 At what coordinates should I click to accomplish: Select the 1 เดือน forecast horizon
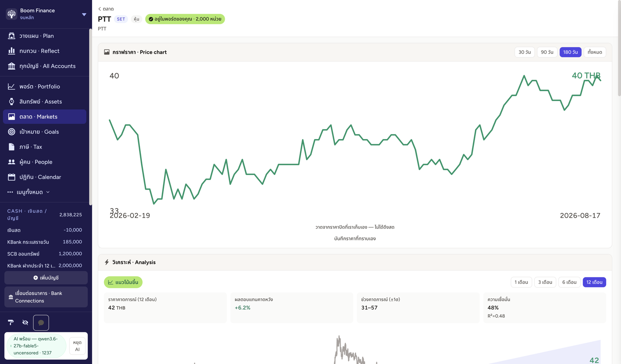click(521, 282)
